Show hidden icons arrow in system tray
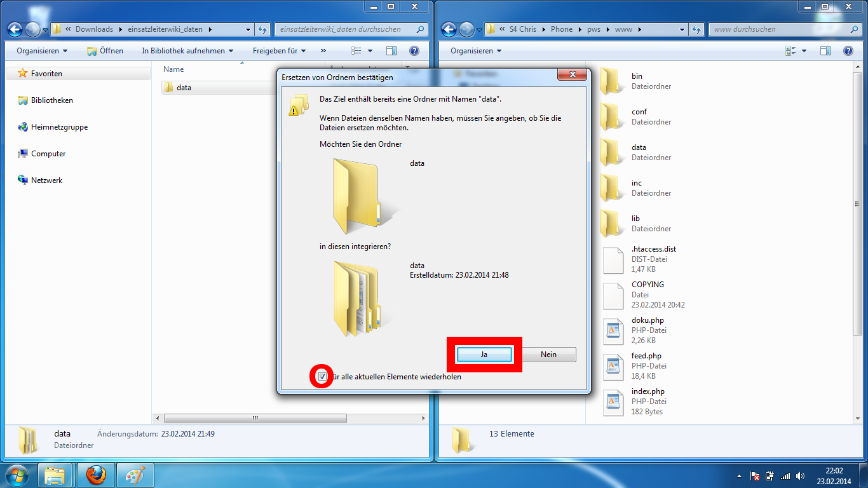The height and width of the screenshot is (488, 868). tap(739, 476)
